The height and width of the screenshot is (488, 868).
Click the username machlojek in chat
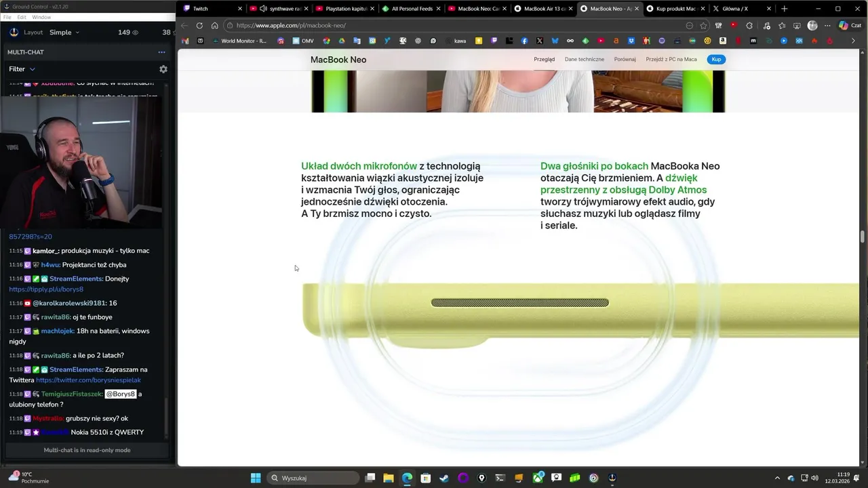click(x=58, y=331)
